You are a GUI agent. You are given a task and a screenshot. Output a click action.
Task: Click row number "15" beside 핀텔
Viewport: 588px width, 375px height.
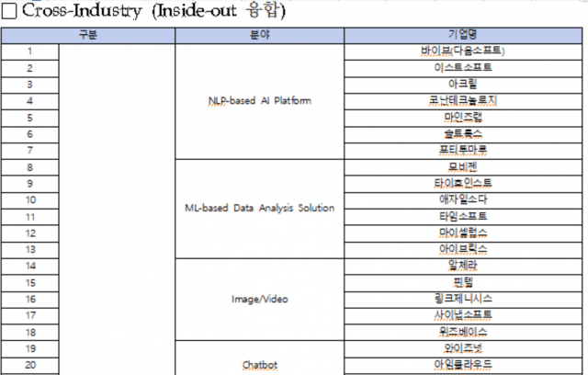click(30, 283)
